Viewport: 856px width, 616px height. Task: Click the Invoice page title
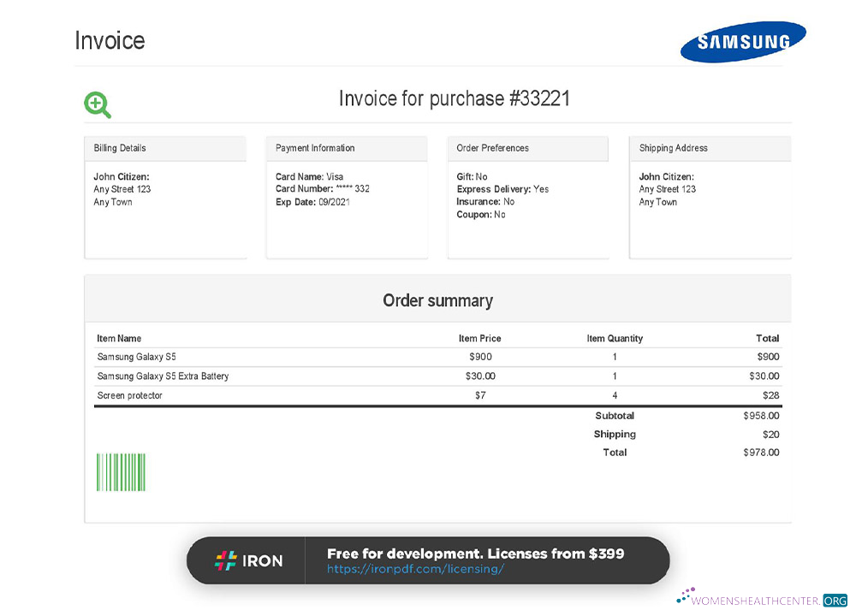tap(110, 40)
